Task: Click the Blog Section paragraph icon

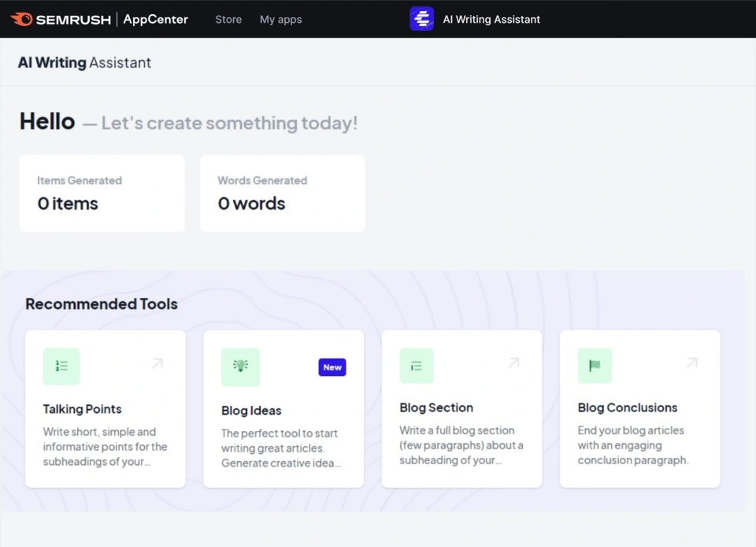Action: (x=417, y=366)
